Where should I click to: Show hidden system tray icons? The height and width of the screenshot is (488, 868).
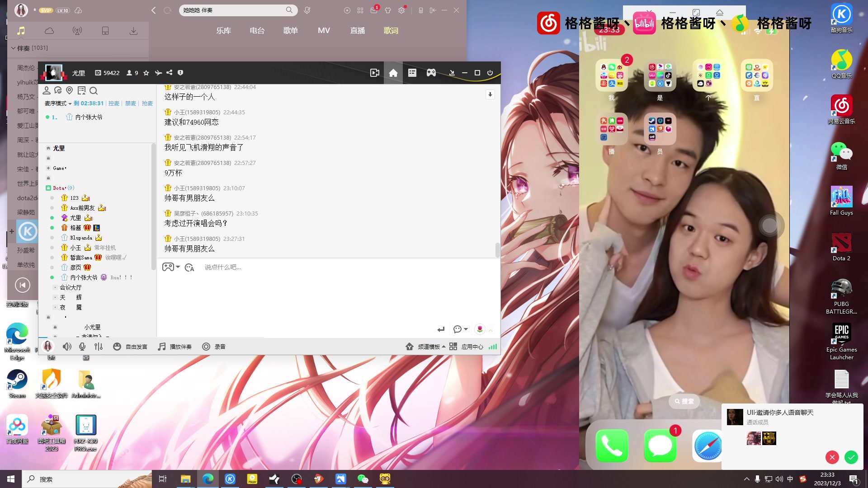tap(746, 479)
